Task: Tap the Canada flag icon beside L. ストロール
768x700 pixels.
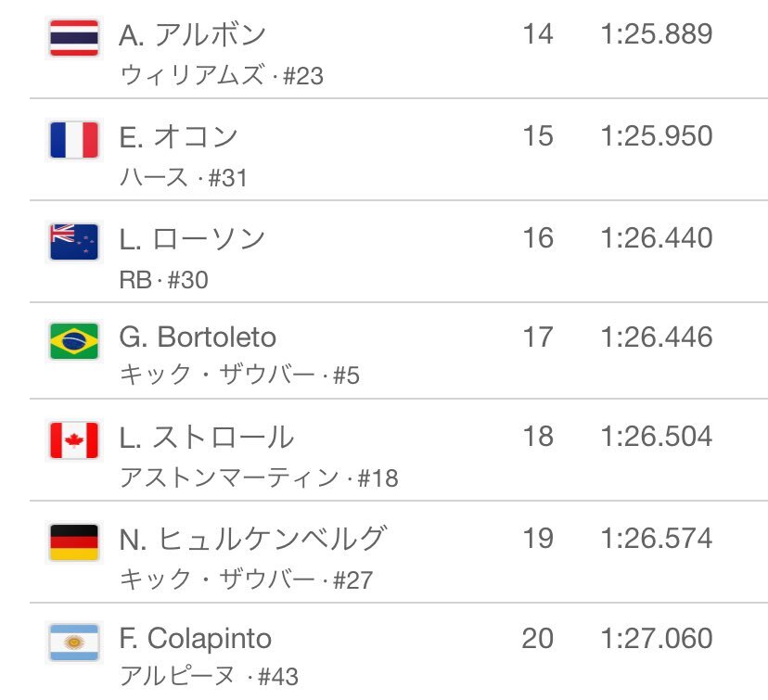Action: [74, 440]
